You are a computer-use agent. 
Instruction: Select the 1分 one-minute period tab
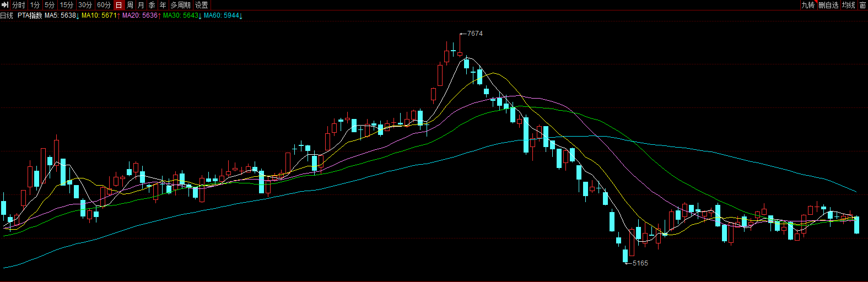[x=35, y=5]
